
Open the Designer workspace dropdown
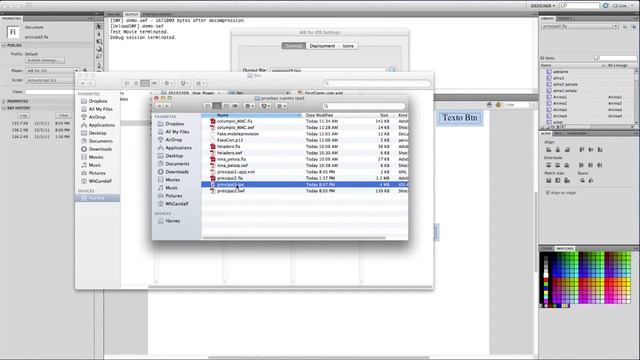point(543,6)
